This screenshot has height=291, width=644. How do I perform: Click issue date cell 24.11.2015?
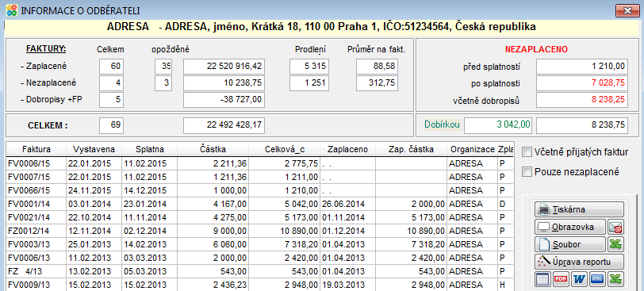(94, 190)
